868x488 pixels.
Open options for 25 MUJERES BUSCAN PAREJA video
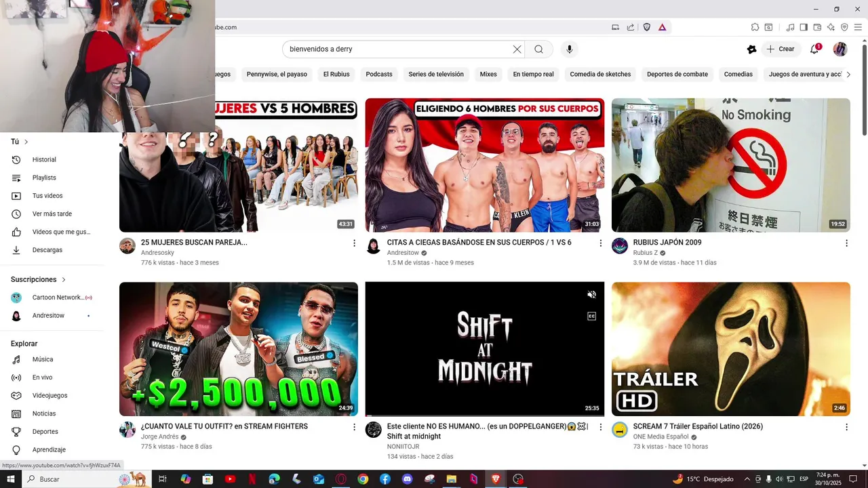coord(354,243)
